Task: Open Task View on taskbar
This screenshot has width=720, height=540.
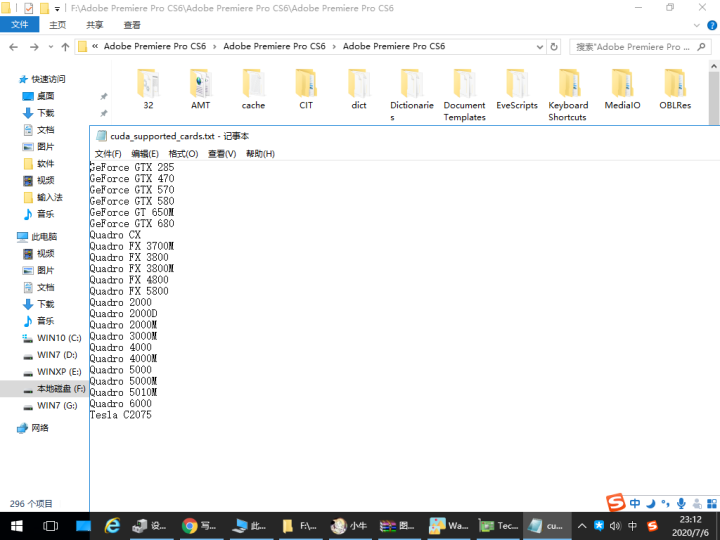Action: click(51, 526)
